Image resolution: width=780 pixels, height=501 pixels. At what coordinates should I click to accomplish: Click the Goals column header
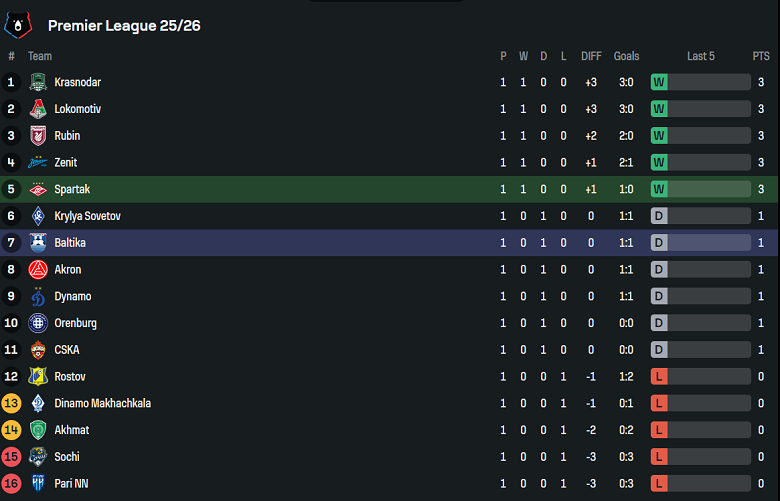pyautogui.click(x=626, y=56)
